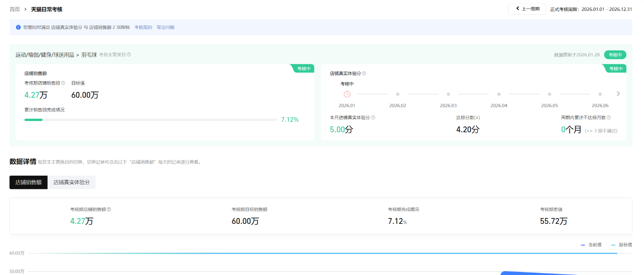Click help icon beside 周期内累计不达标月数
Screen dimensions: 644x275
pyautogui.click(x=609, y=118)
